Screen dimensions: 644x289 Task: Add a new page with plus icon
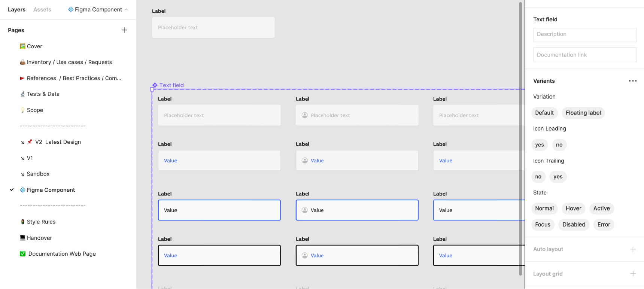124,30
